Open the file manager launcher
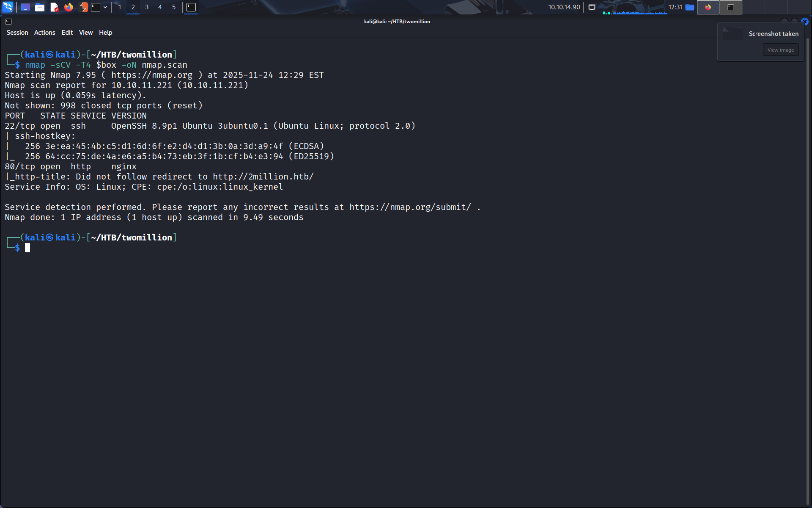 [x=40, y=7]
